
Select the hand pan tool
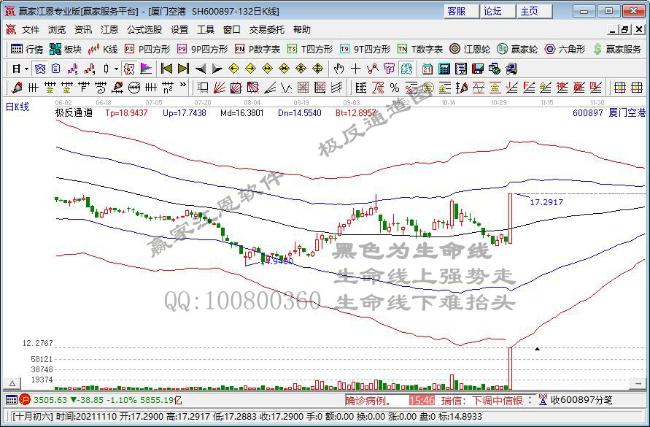(339, 69)
